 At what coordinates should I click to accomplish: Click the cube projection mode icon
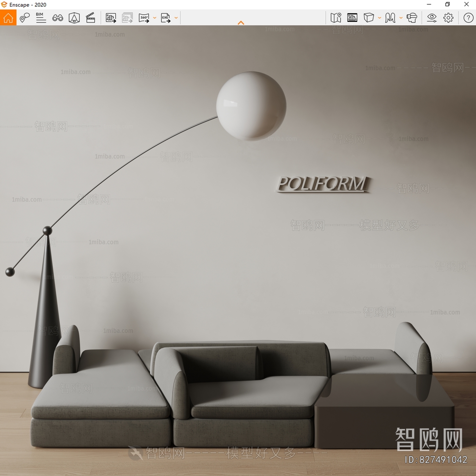click(369, 18)
